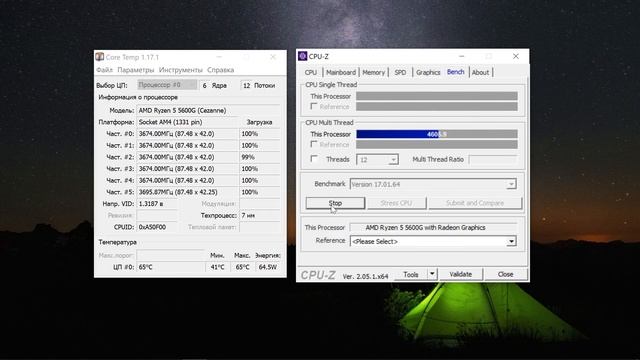This screenshot has height=360, width=640.
Task: Minimize the CPU-Z window
Action: click(x=462, y=56)
